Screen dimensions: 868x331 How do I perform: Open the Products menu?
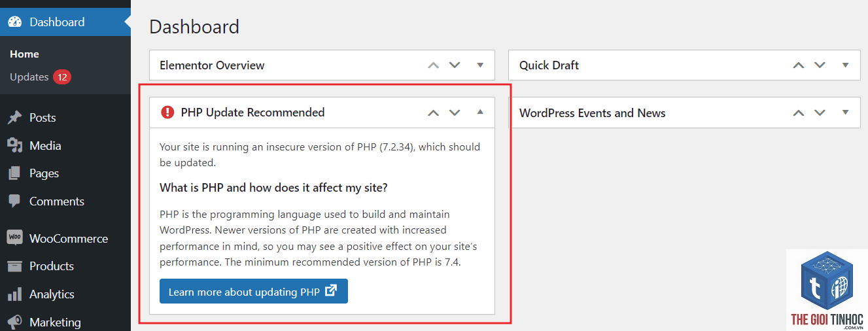(x=65, y=266)
